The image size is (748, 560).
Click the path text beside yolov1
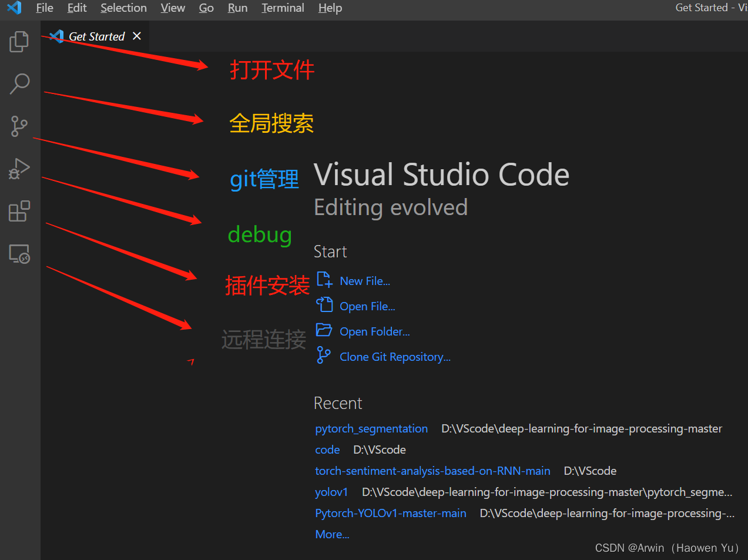click(547, 492)
